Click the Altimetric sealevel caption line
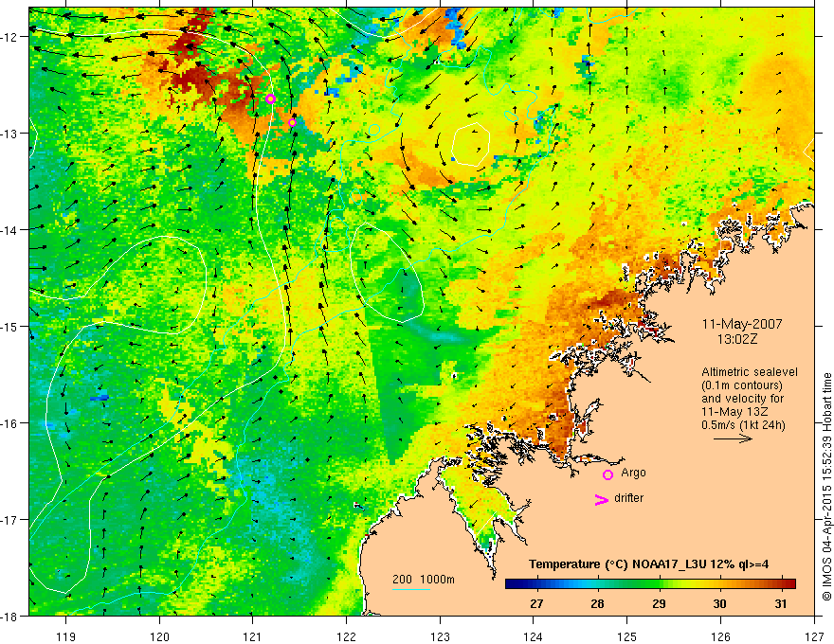834x644 pixels. [750, 372]
